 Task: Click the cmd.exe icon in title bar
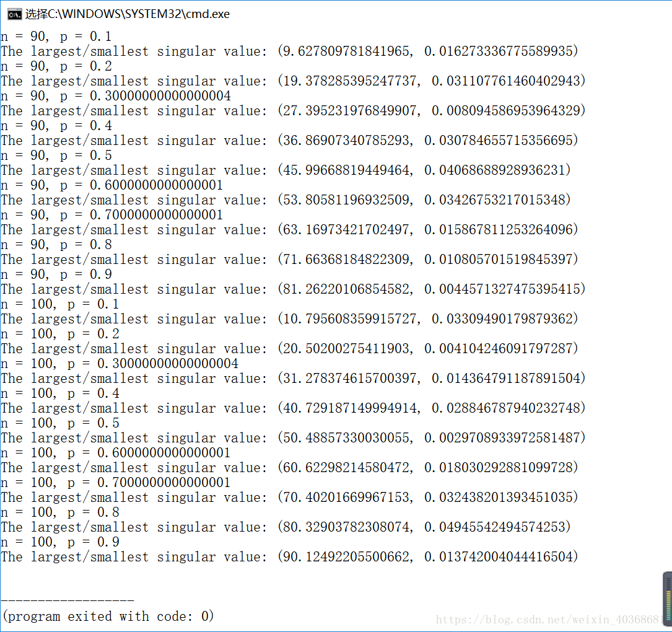14,15
